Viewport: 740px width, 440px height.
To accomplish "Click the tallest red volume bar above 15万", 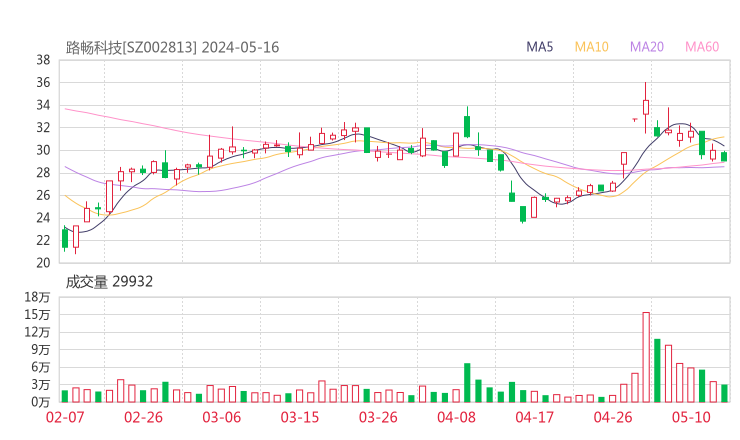I will [x=646, y=357].
